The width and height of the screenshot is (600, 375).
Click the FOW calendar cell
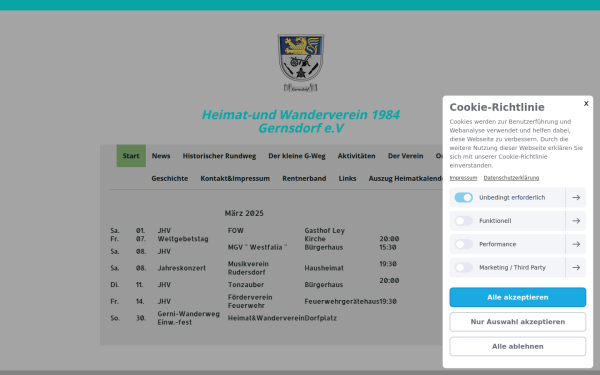236,230
